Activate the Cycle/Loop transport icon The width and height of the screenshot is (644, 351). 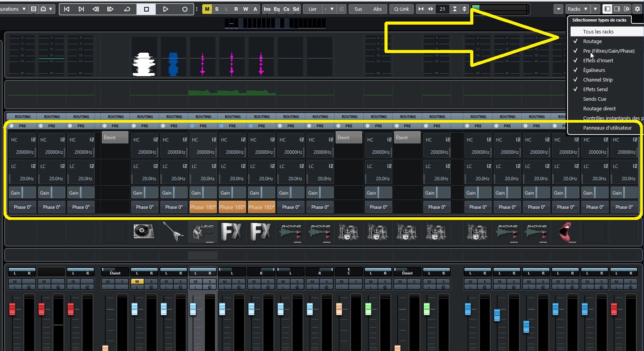point(127,9)
